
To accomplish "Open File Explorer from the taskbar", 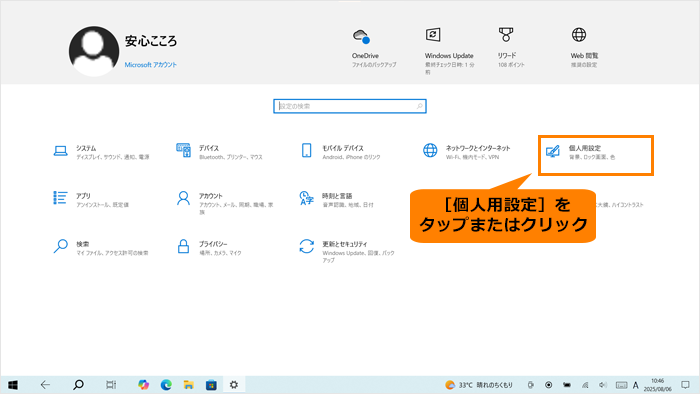I will coord(188,385).
